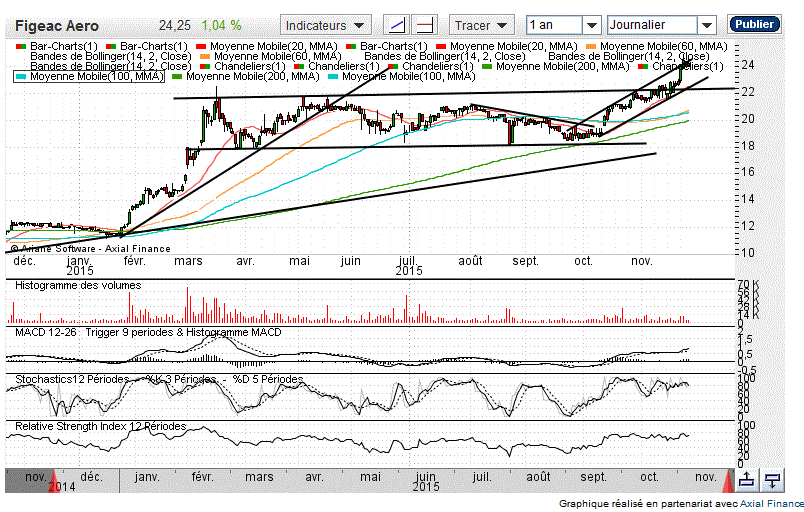Click 'févr.' in the bottom timeline bar
This screenshot has height=512, width=804.
[x=203, y=477]
